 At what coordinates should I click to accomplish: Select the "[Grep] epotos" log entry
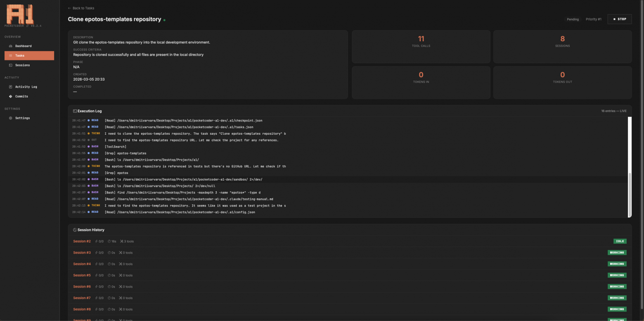[348, 173]
